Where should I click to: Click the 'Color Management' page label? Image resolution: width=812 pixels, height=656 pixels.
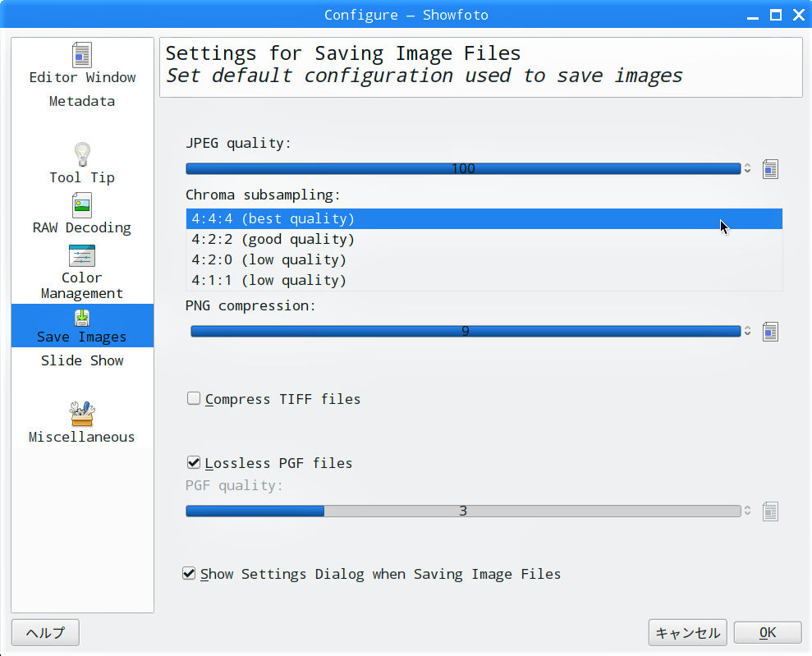click(82, 285)
